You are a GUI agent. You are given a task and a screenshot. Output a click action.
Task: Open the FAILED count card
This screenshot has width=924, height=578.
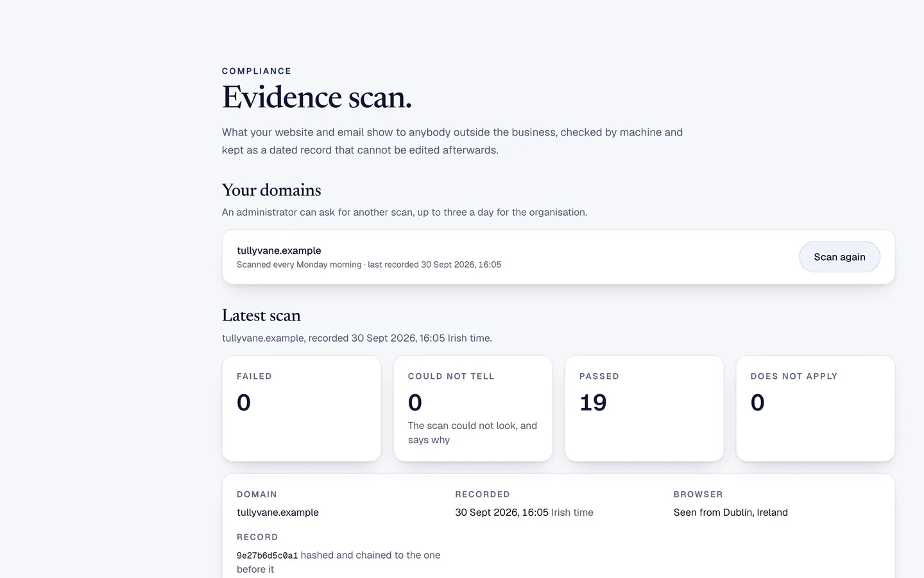click(302, 408)
